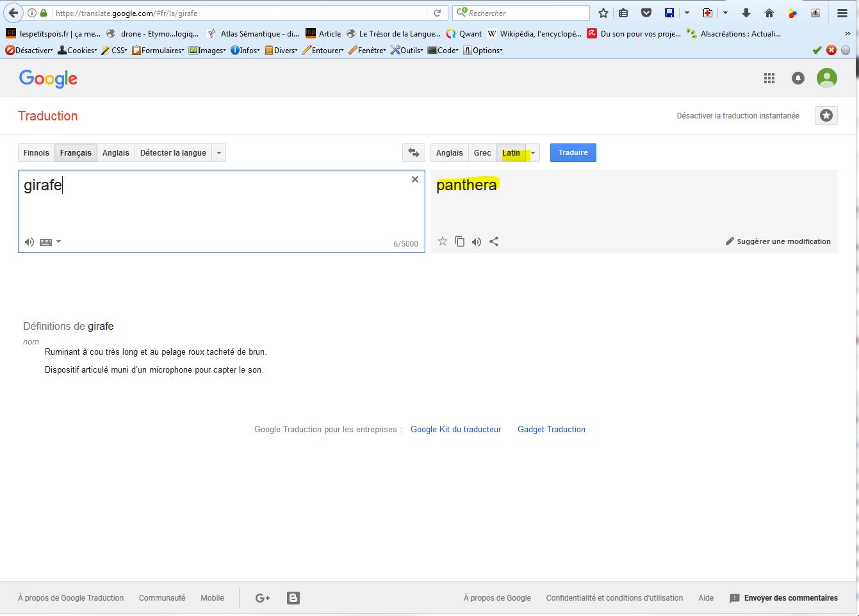
Task: Select Grec as target language
Action: click(482, 152)
